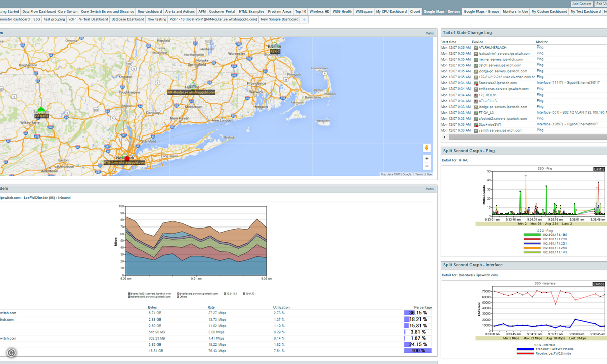Switch to the Core Switch Errors and Discards tab
607x364 pixels.
coord(107,11)
